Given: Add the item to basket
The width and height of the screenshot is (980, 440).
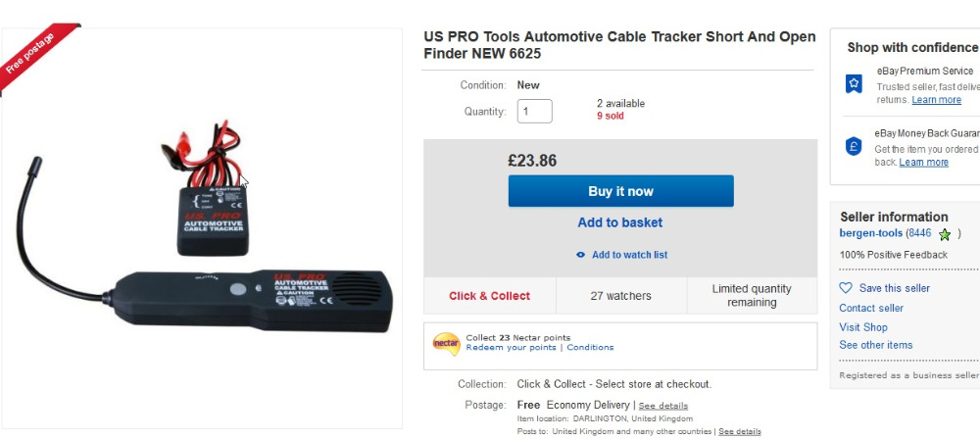Looking at the screenshot, I should (x=620, y=222).
